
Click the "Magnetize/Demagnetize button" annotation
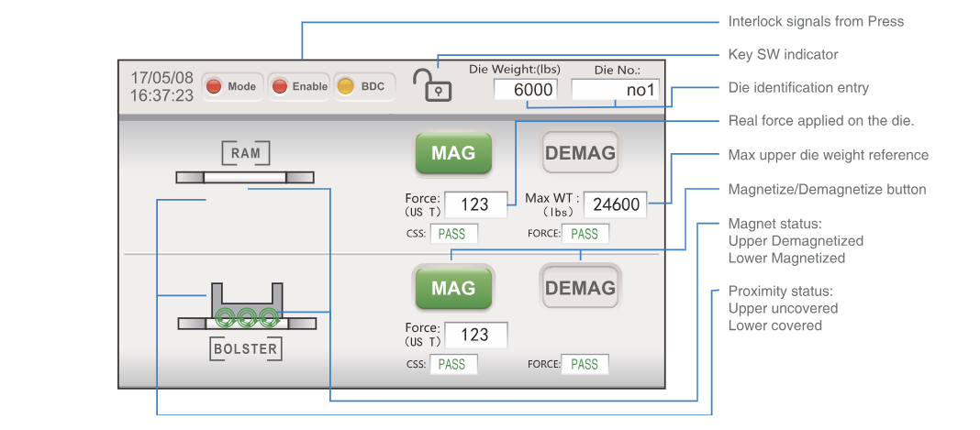pos(828,189)
